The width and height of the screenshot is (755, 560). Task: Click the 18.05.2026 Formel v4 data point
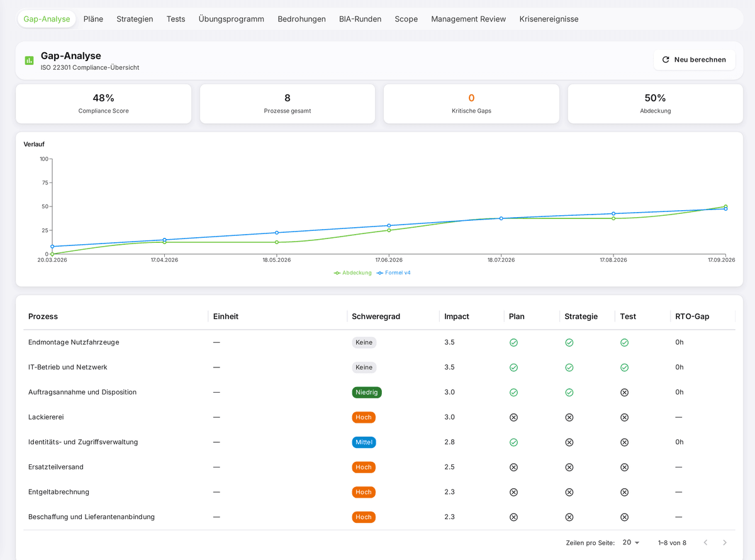pyautogui.click(x=277, y=233)
